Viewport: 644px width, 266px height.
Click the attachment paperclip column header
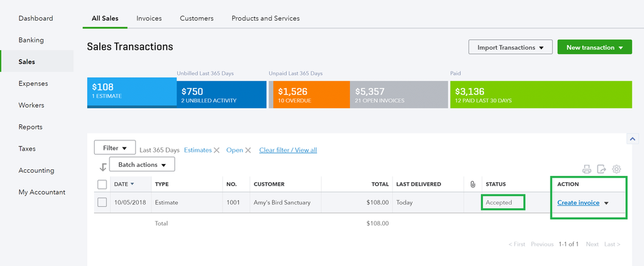coord(473,184)
